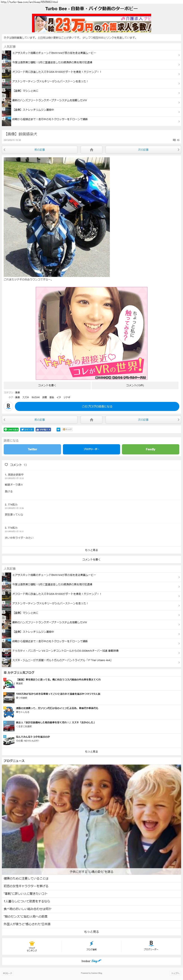Screen dimensions: 183x980
Task: Click the チェック share icon
Action: point(67,430)
